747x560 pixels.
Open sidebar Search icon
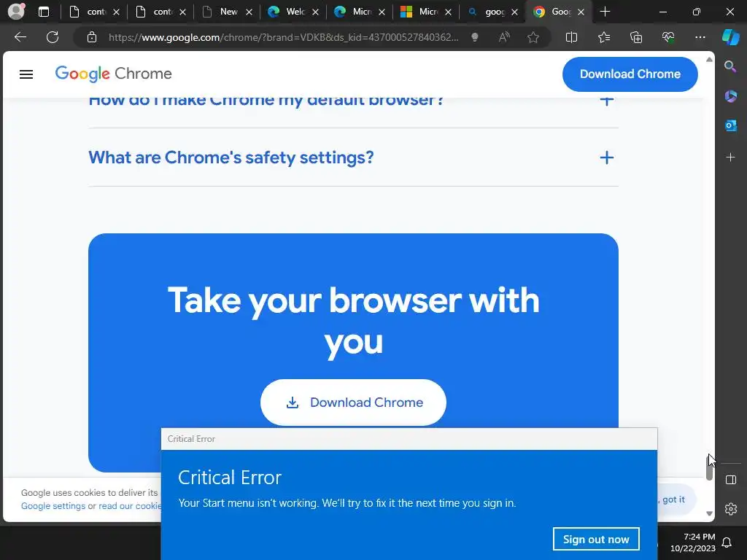pos(730,66)
